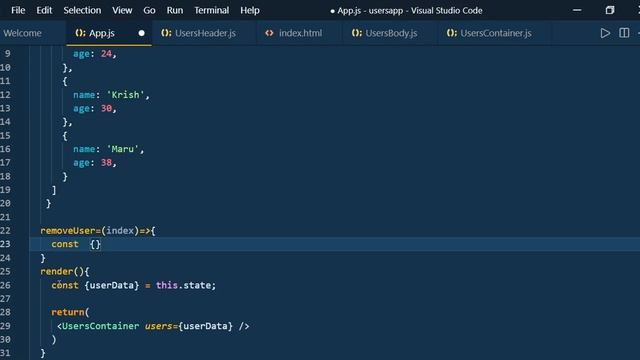Click the age value 30
Screen dimensions: 640x360
click(106, 108)
